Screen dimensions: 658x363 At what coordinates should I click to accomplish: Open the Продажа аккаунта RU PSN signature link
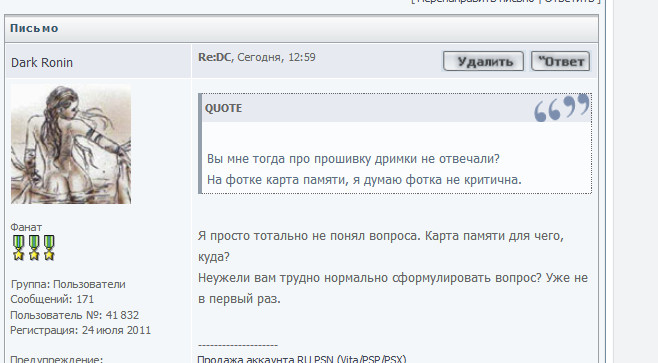[302, 359]
